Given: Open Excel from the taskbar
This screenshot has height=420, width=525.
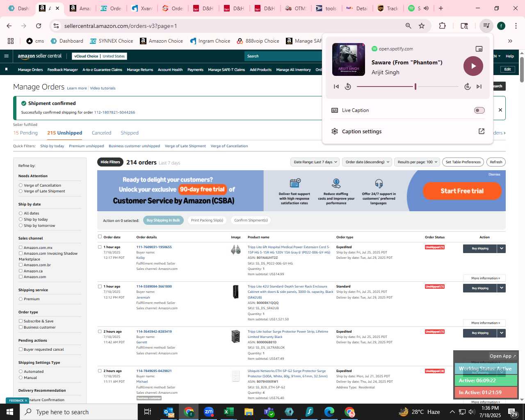Looking at the screenshot, I should (x=228, y=412).
